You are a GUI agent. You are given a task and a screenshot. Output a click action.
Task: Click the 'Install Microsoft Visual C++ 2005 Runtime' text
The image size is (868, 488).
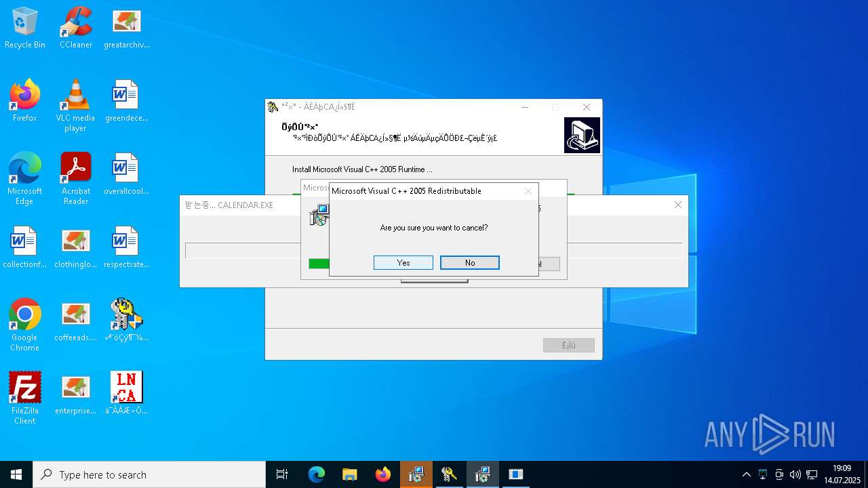[x=362, y=169]
